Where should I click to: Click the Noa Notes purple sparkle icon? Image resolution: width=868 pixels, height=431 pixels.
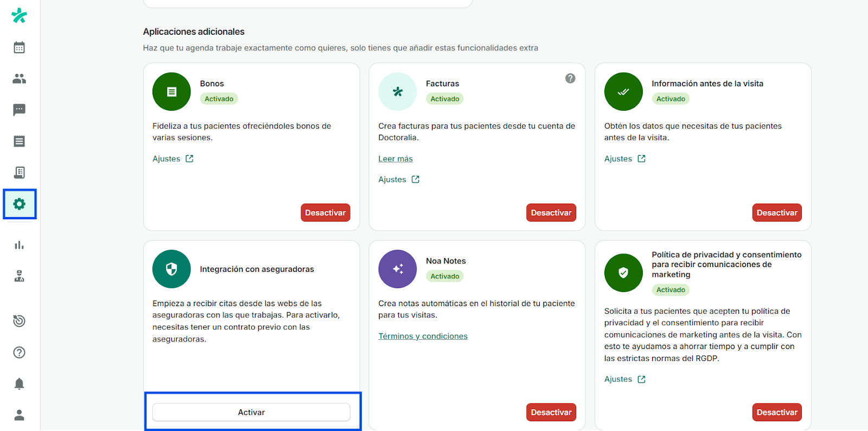tap(398, 269)
